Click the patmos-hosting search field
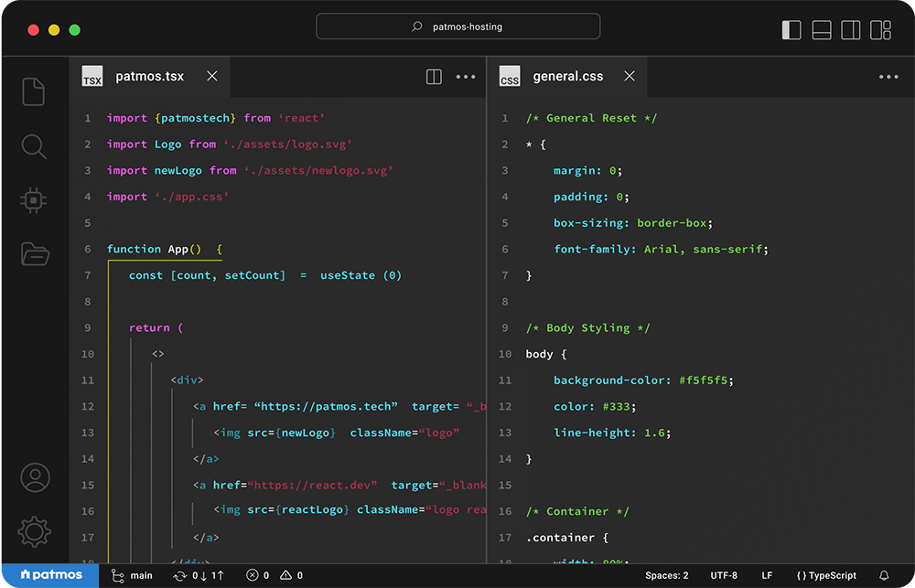Image resolution: width=915 pixels, height=588 pixels. 458,27
